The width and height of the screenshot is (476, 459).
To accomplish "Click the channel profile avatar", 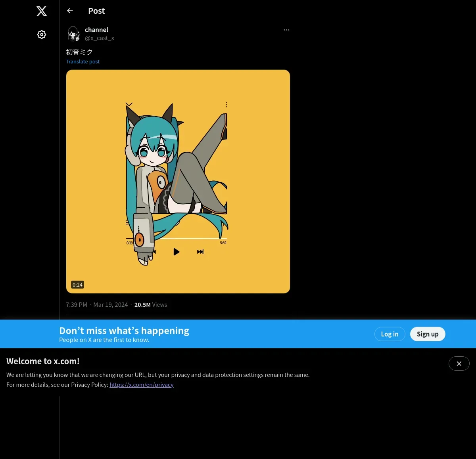I will tap(74, 34).
